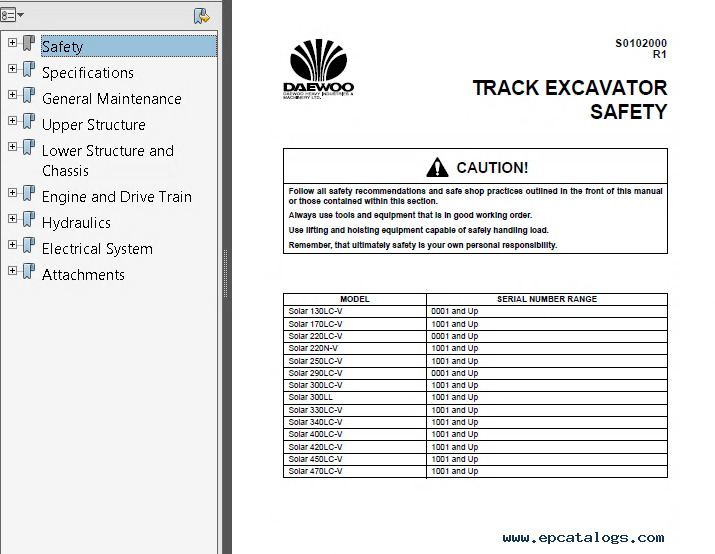The height and width of the screenshot is (554, 715).
Task: Click the Electrical System bookmark icon
Action: pyautogui.click(x=29, y=245)
